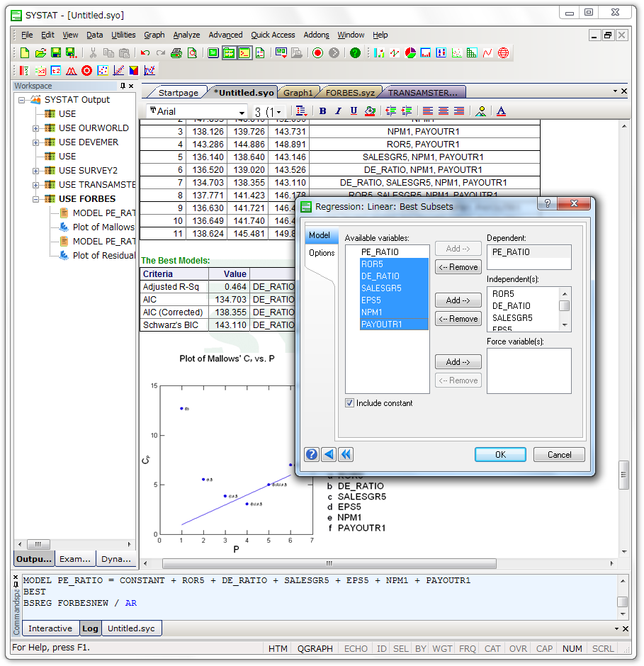Click the double-left-arrow icon in dialog
The width and height of the screenshot is (644, 666).
click(x=346, y=454)
